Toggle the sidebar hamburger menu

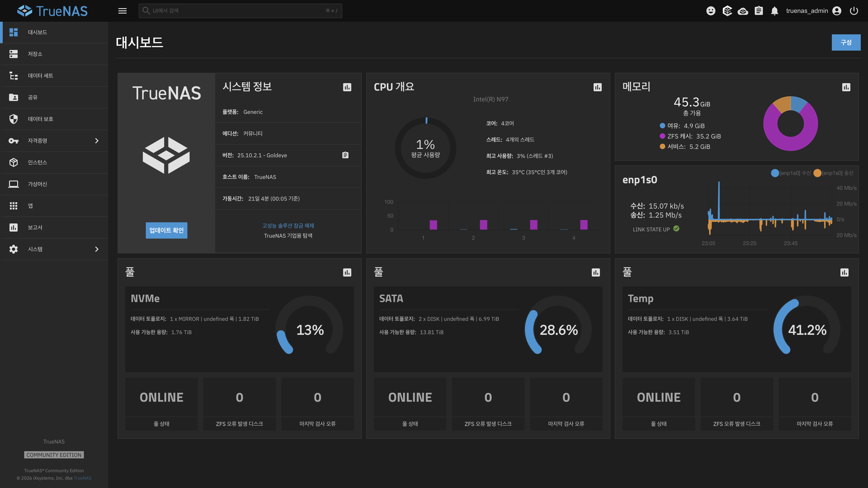[122, 11]
